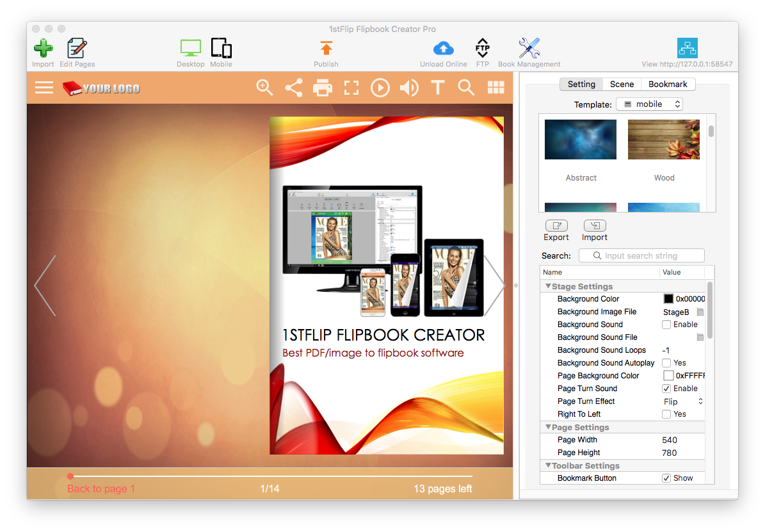Viewport: 765px width, 532px height.
Task: Click the Export settings icon
Action: 556,225
